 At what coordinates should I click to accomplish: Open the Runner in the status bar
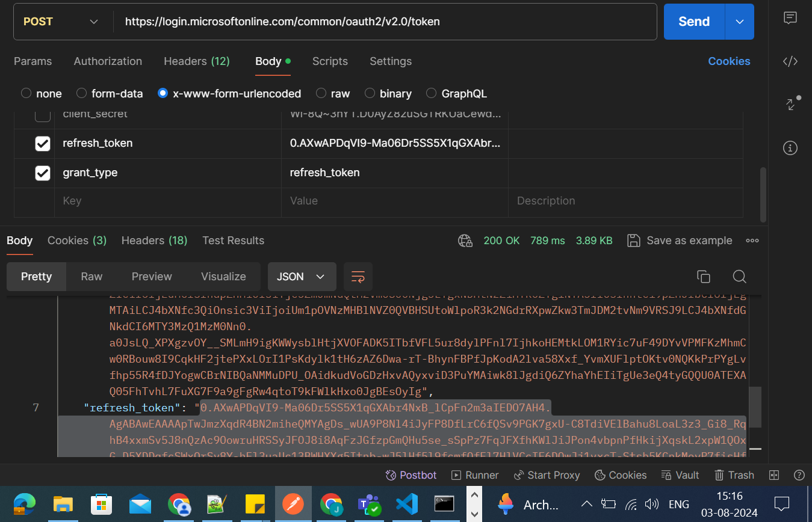pyautogui.click(x=475, y=475)
